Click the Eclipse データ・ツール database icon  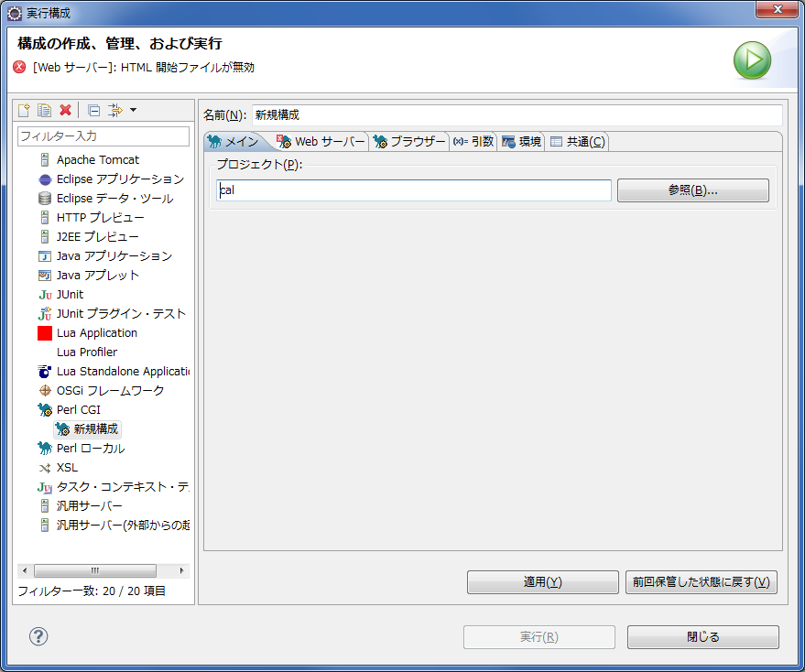45,198
